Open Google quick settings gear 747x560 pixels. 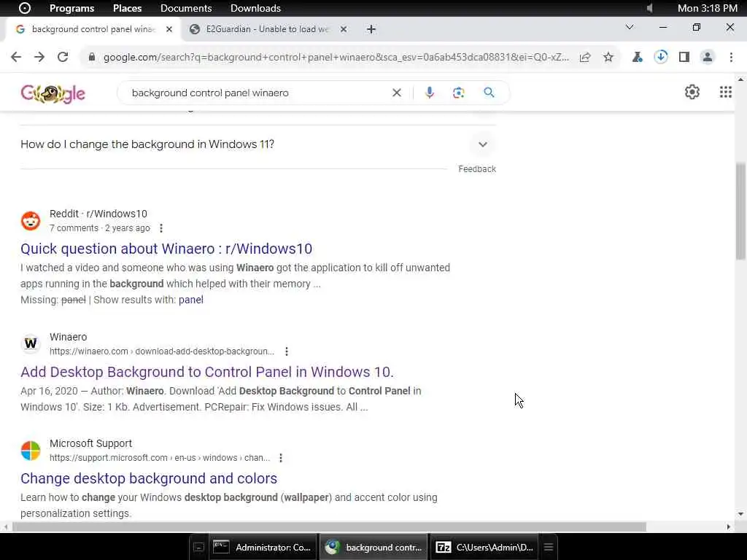tap(692, 92)
